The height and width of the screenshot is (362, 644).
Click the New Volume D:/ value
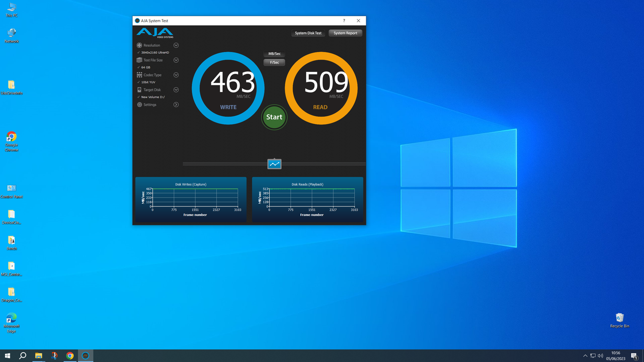click(153, 97)
